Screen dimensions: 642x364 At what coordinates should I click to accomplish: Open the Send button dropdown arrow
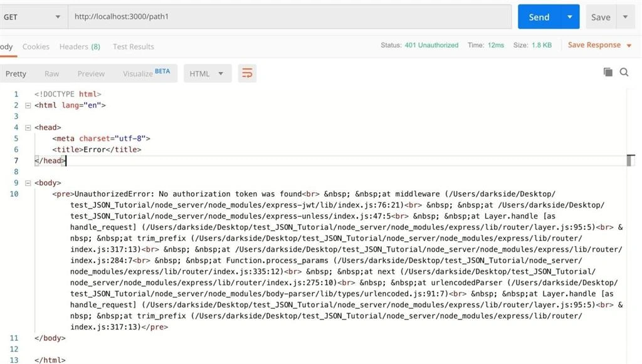569,17
